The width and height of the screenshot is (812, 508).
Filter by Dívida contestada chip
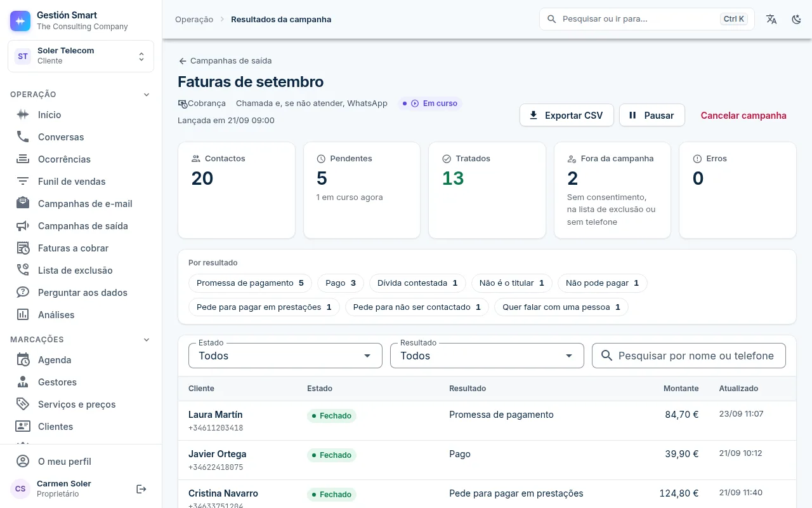coord(417,283)
